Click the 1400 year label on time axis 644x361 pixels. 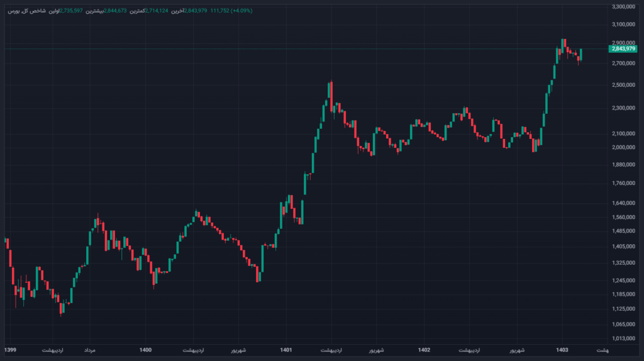145,350
